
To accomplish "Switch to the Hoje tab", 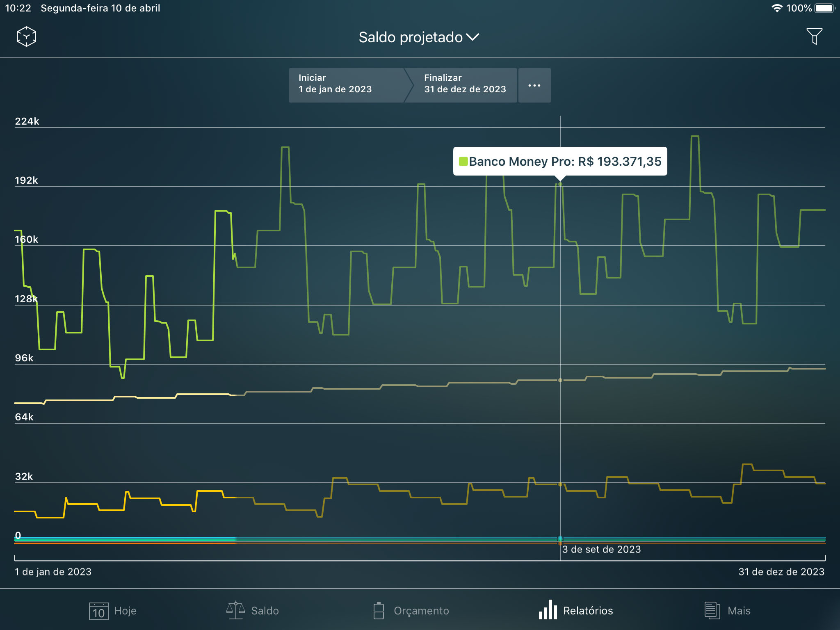I will pyautogui.click(x=113, y=611).
